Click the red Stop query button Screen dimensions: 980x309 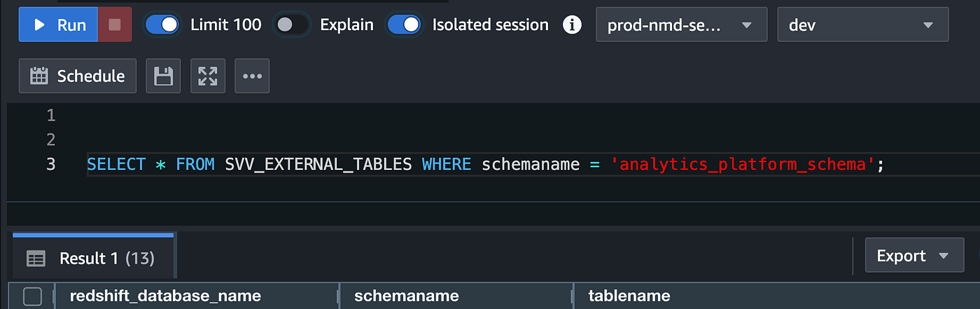click(x=115, y=25)
